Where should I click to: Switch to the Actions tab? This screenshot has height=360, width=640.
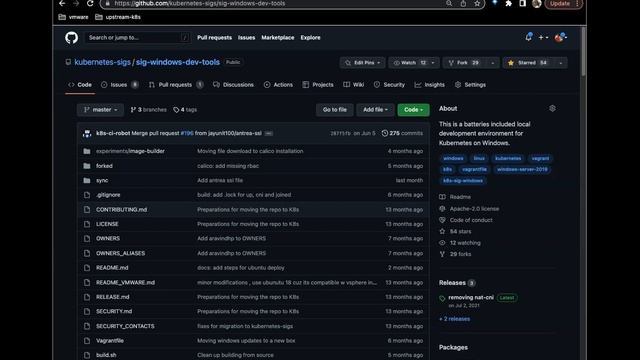click(278, 85)
